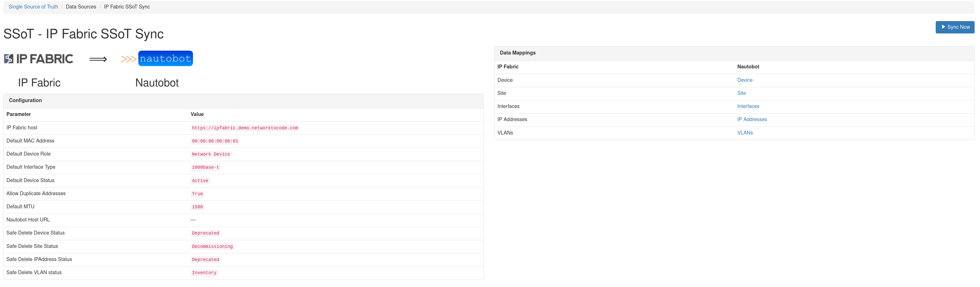
Task: Click the Safe Delete Device Status value Deprecated
Action: (205, 233)
